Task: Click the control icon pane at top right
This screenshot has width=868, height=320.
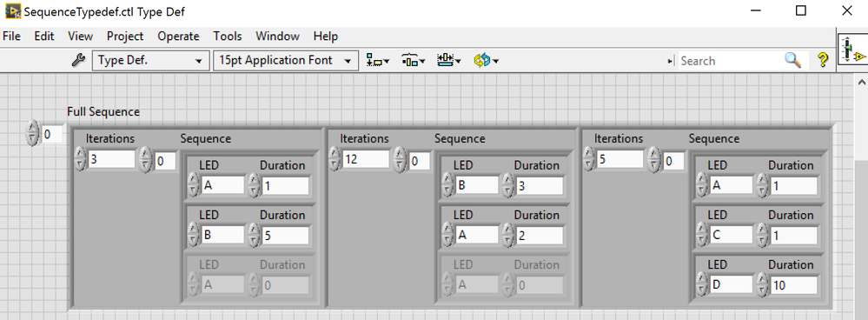Action: 852,49
